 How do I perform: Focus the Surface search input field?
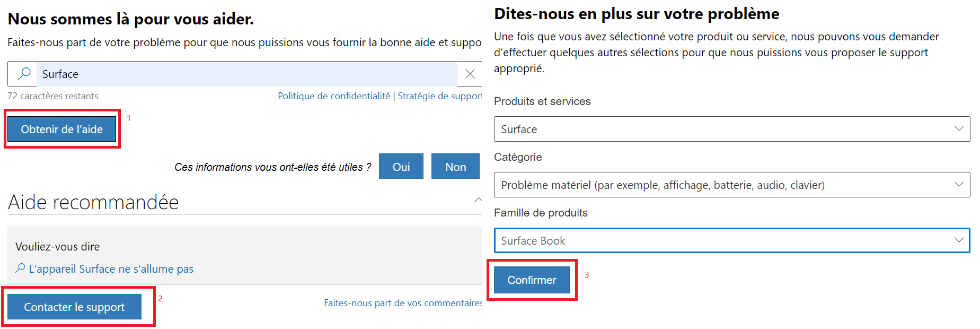pos(246,74)
